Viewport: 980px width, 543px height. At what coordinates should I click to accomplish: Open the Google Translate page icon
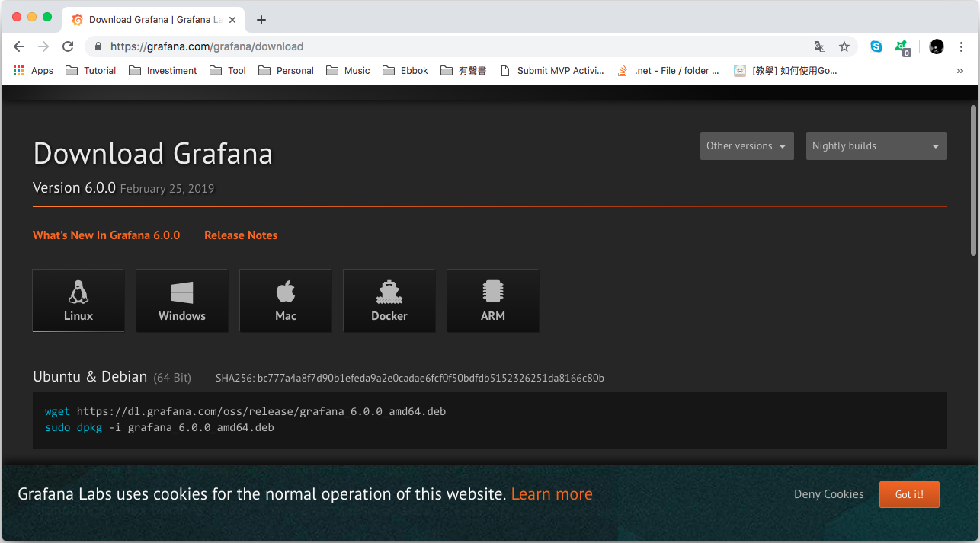point(820,46)
